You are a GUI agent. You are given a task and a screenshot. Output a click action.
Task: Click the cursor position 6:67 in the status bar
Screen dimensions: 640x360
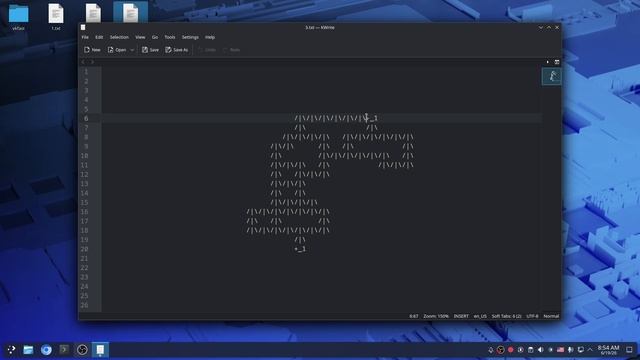click(x=413, y=316)
